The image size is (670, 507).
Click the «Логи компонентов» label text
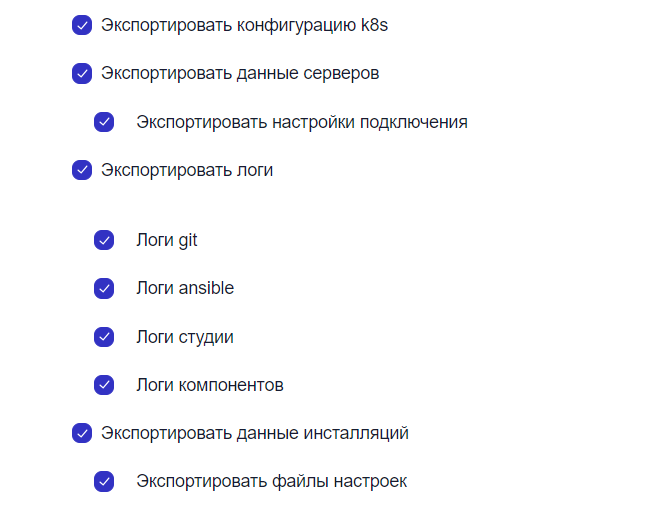pos(210,385)
